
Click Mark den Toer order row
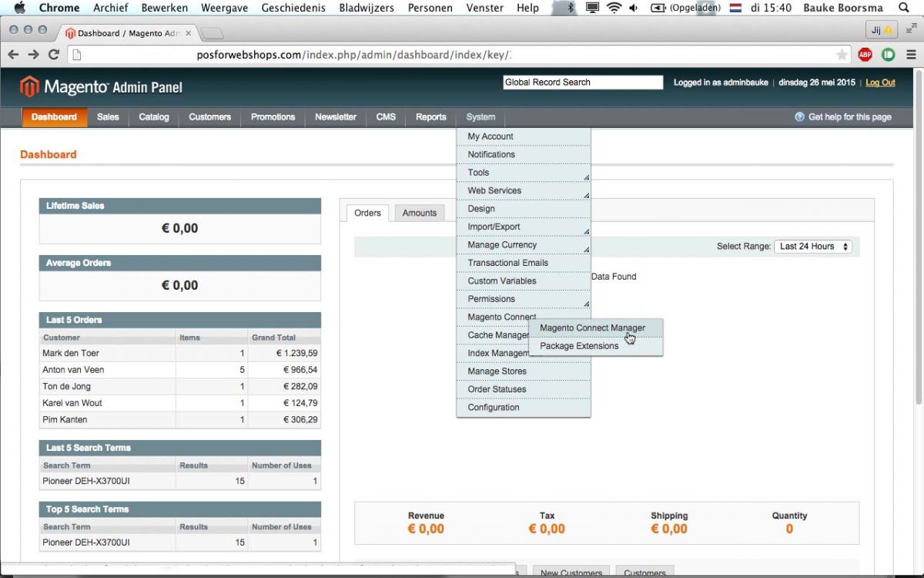point(180,353)
